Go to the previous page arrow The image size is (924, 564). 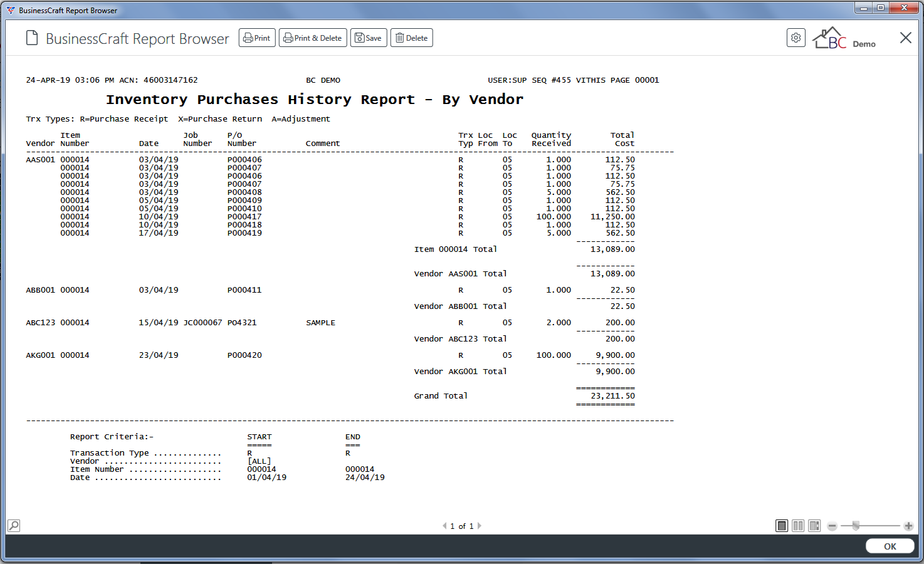pos(444,526)
